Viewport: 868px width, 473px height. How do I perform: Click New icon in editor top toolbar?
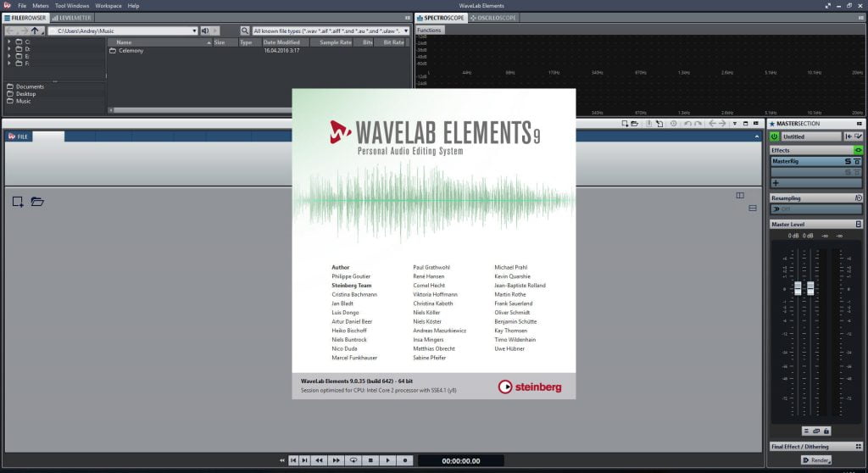(x=625, y=124)
